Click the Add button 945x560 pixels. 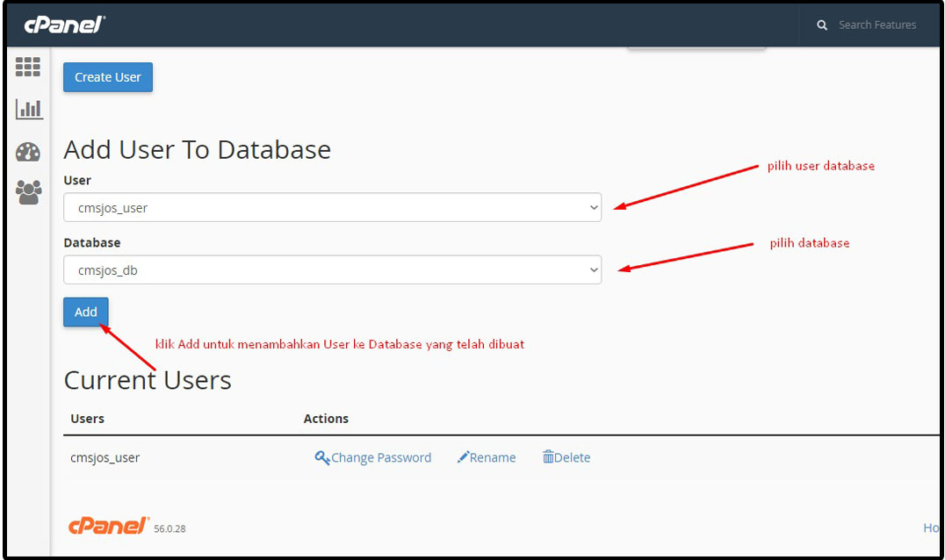click(85, 312)
